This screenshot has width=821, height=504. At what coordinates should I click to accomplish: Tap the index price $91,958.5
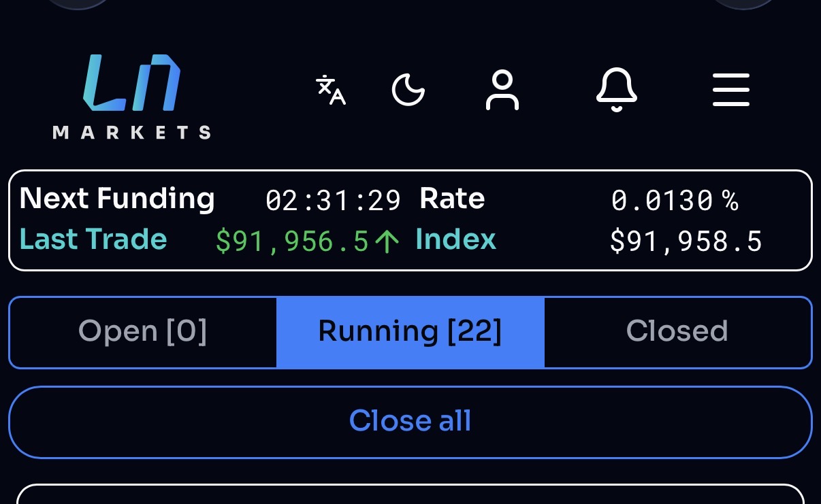click(686, 241)
